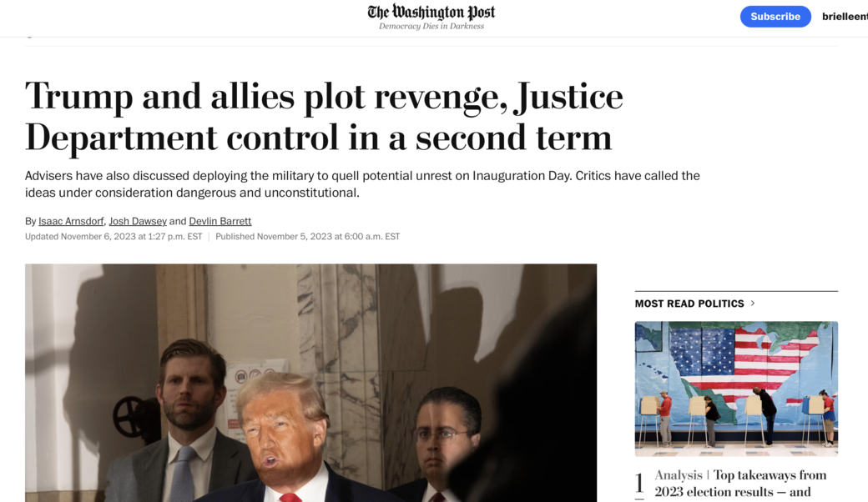Open the Most Read Politics section
Image resolution: width=868 pixels, height=502 pixels.
(689, 304)
